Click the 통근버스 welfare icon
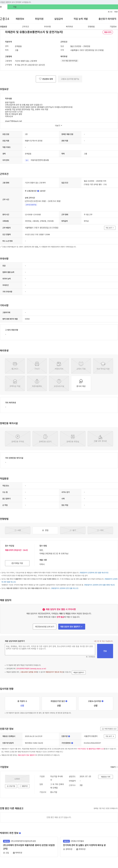 (x=15, y=366)
